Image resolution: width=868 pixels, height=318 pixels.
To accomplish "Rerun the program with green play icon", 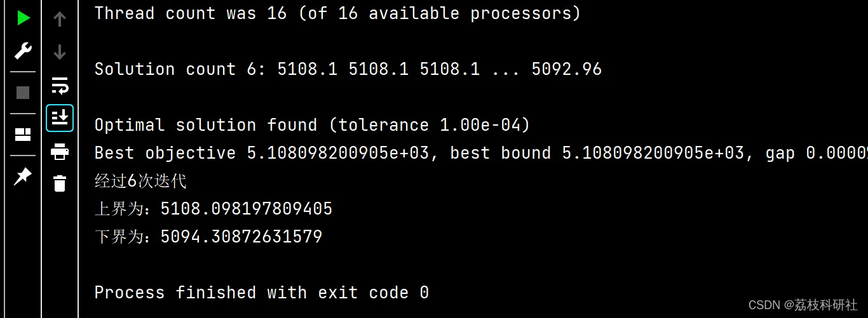I will pos(23,18).
